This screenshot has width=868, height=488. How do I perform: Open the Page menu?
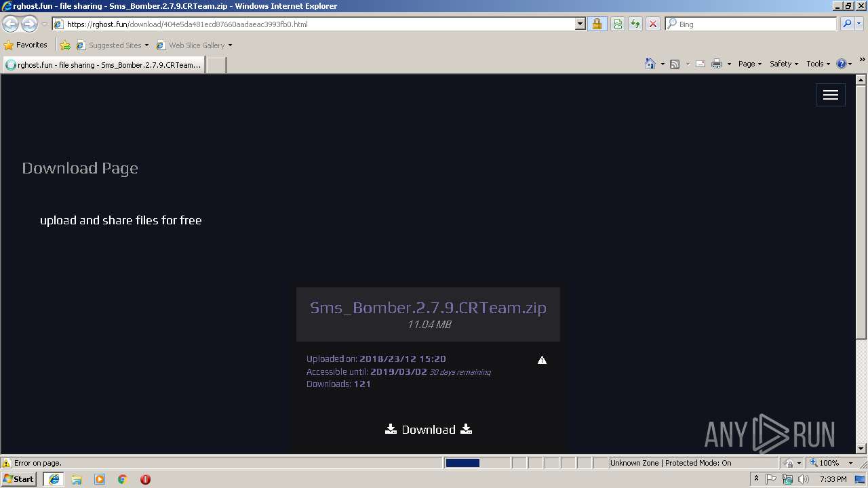click(x=750, y=64)
